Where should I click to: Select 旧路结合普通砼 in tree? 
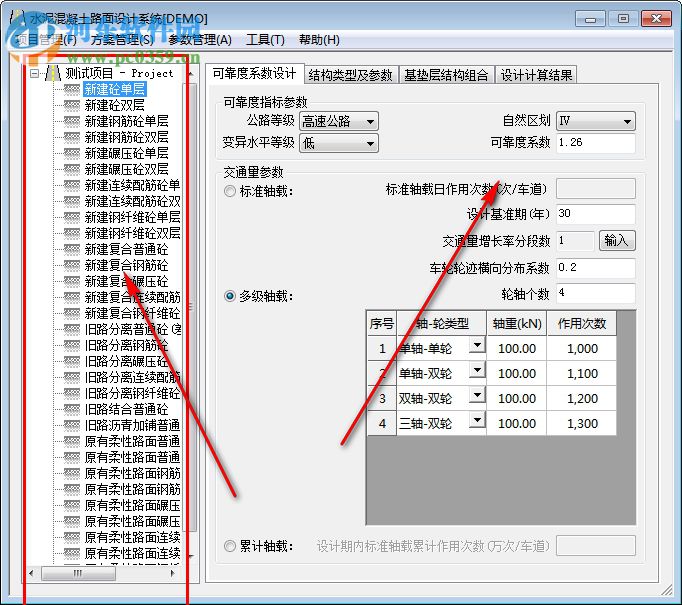(x=126, y=410)
